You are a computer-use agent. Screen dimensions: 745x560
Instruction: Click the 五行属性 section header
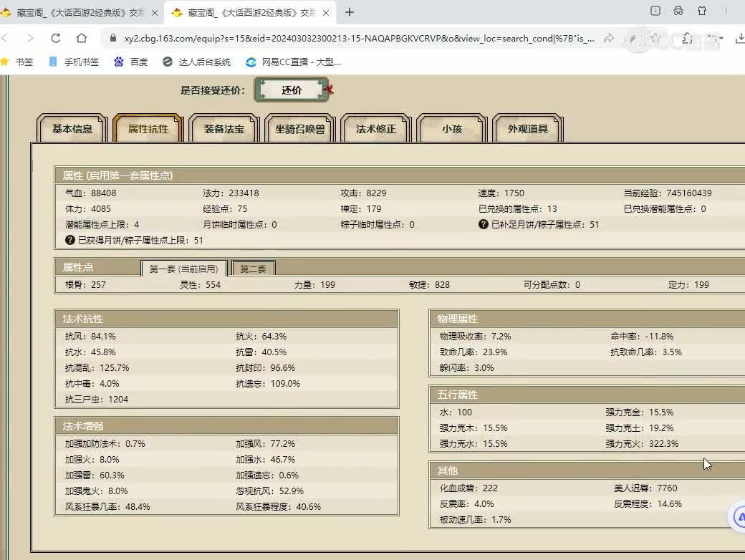coord(587,395)
